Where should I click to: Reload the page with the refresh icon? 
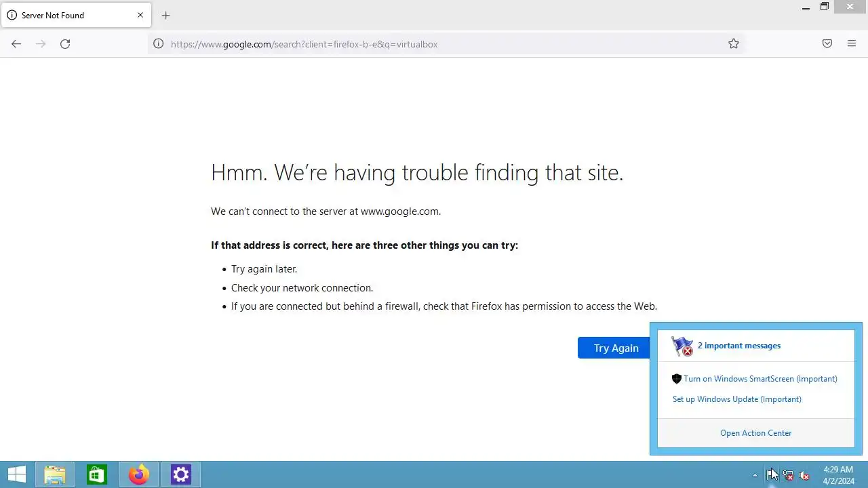[x=65, y=44]
